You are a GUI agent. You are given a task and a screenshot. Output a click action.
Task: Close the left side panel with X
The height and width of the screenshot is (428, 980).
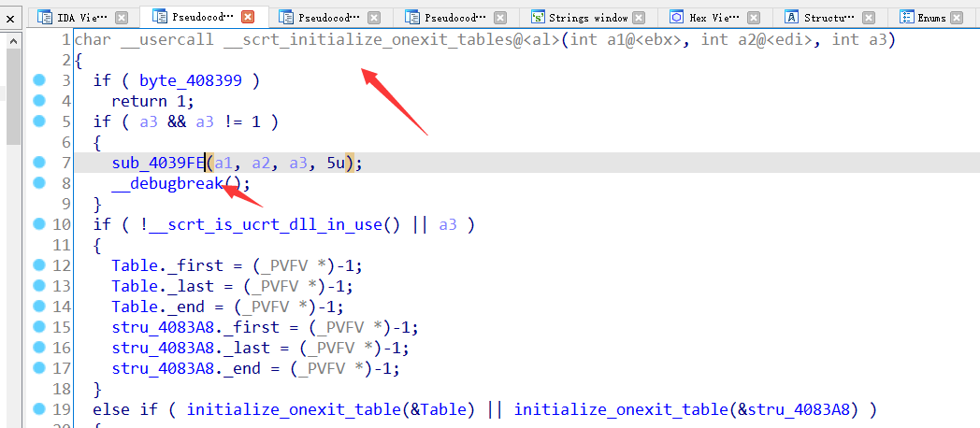pos(10,20)
